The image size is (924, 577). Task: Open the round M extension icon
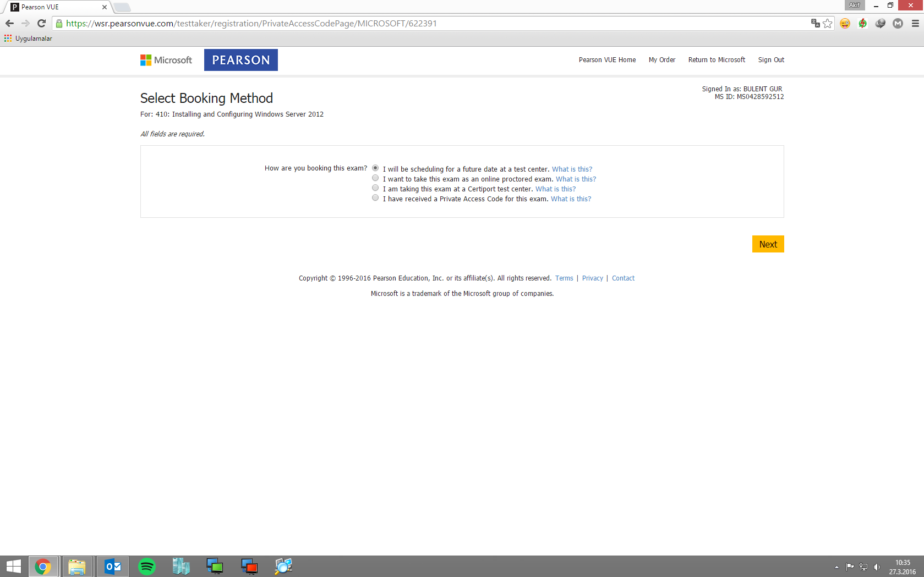[x=898, y=23]
